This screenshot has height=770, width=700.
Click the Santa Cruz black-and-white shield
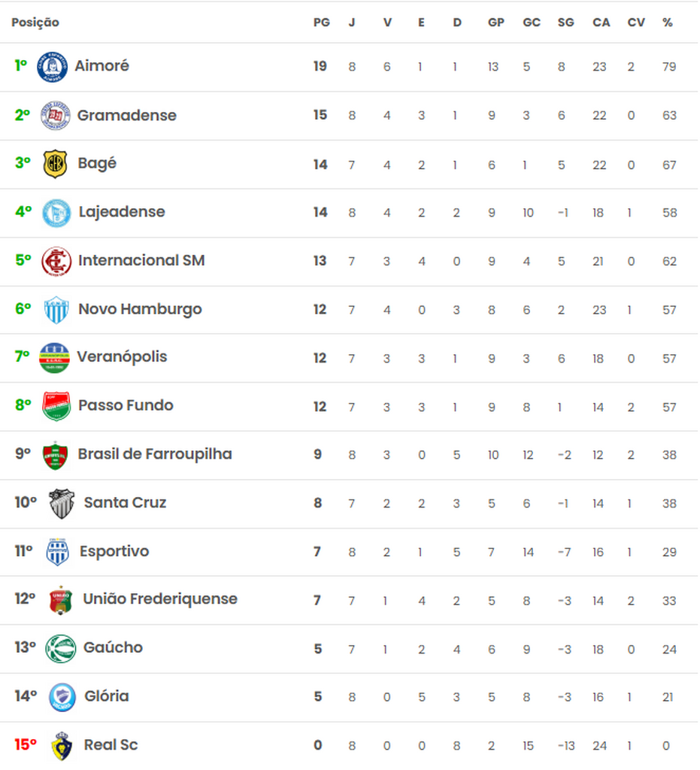[x=62, y=503]
